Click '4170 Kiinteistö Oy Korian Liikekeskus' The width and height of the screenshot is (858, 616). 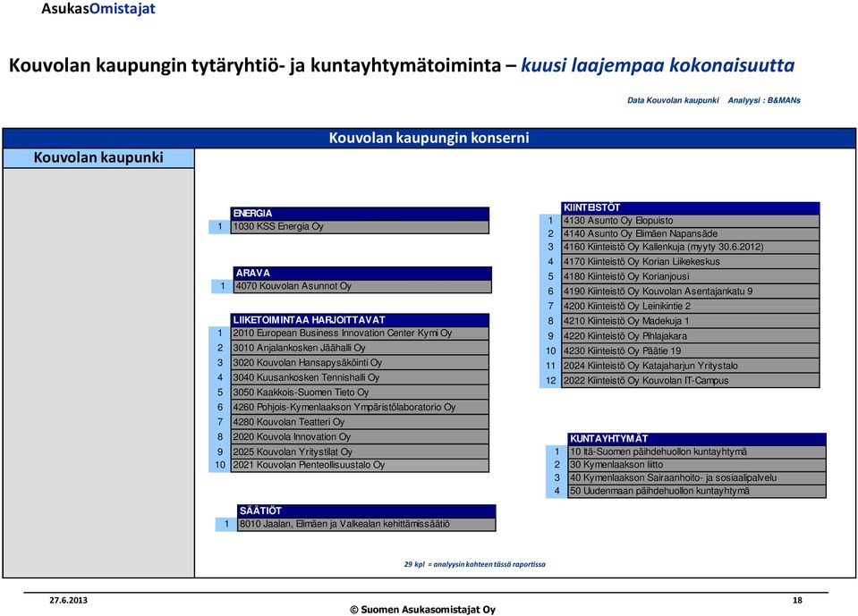pos(690,261)
